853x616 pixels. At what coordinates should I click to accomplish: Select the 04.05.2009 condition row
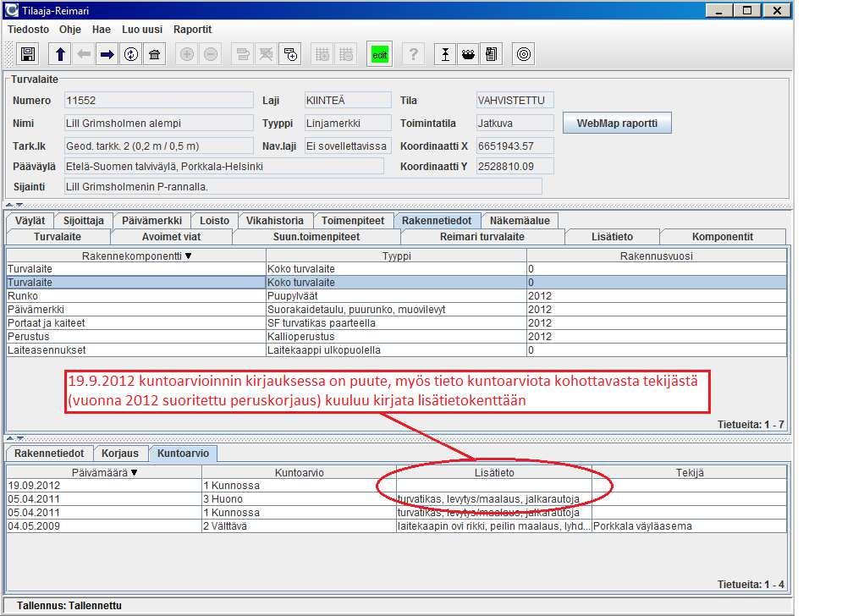[x=396, y=526]
